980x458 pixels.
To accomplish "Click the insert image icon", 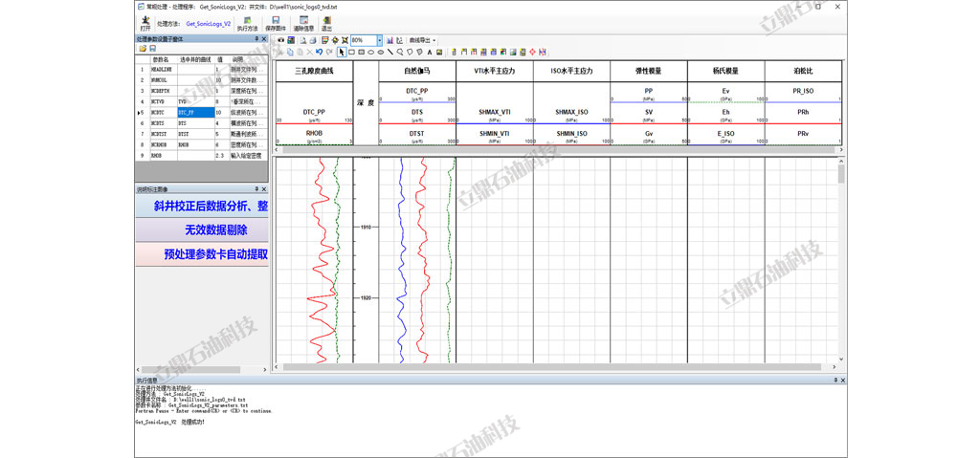I will click(439, 52).
